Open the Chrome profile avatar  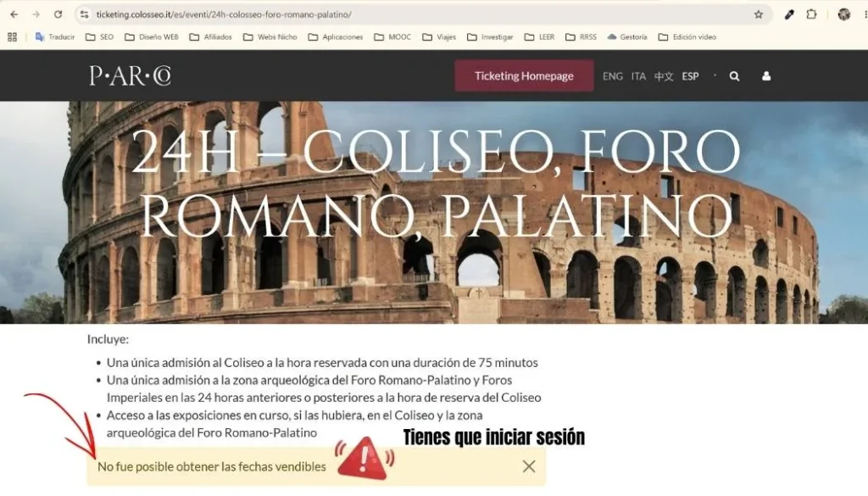point(843,14)
